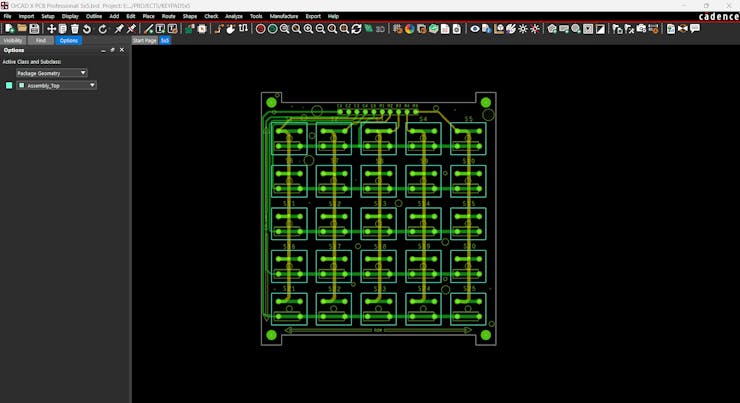Viewport: 740px width, 403px height.
Task: Open the Assembly_Top subclass dropdown
Action: pyautogui.click(x=92, y=86)
